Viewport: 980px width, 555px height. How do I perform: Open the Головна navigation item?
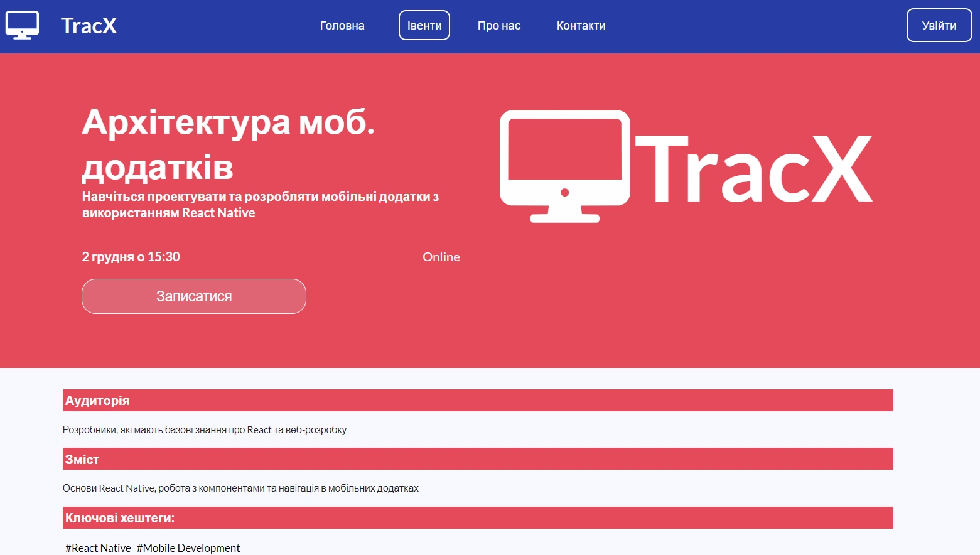click(x=342, y=25)
